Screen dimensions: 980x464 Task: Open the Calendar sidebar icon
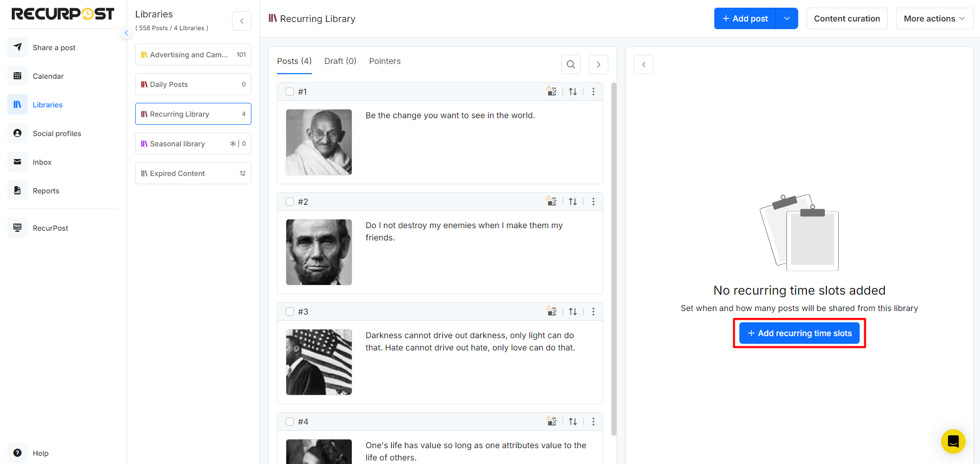[17, 76]
